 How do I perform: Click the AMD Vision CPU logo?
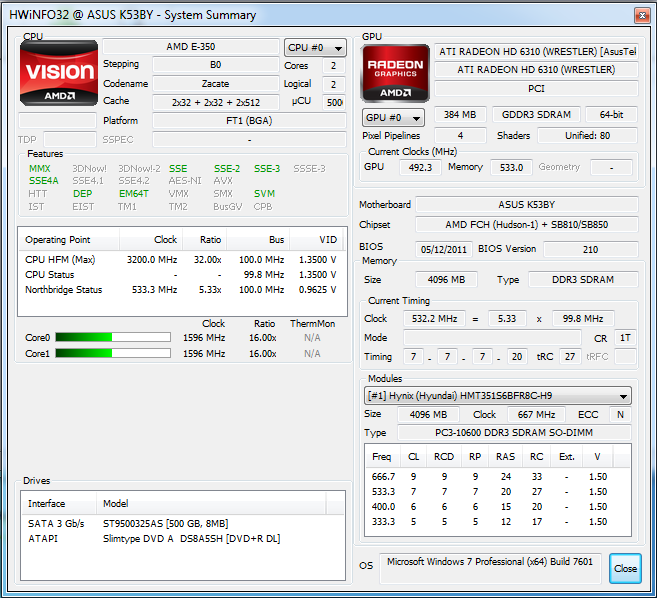(59, 73)
